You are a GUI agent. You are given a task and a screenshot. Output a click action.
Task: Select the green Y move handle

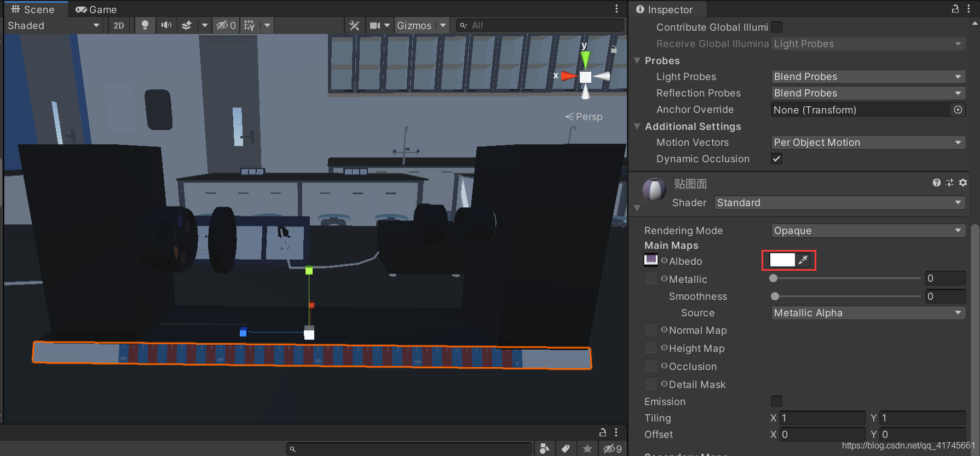(x=309, y=271)
